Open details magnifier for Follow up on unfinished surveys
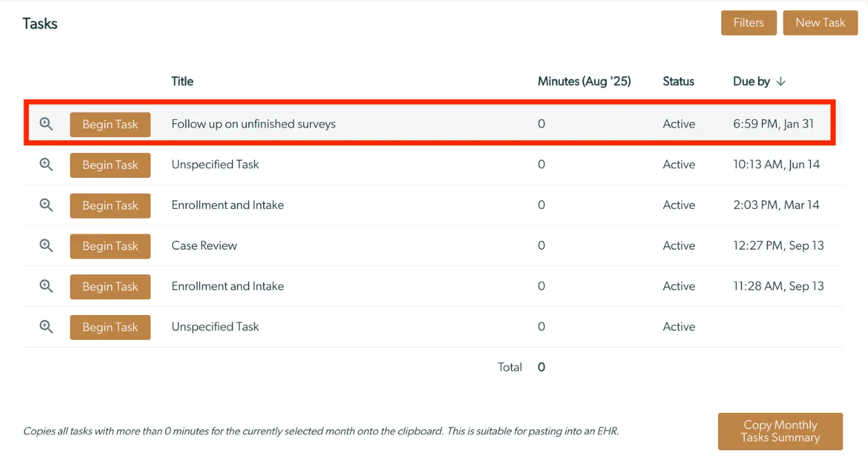The height and width of the screenshot is (456, 868). tap(46, 124)
